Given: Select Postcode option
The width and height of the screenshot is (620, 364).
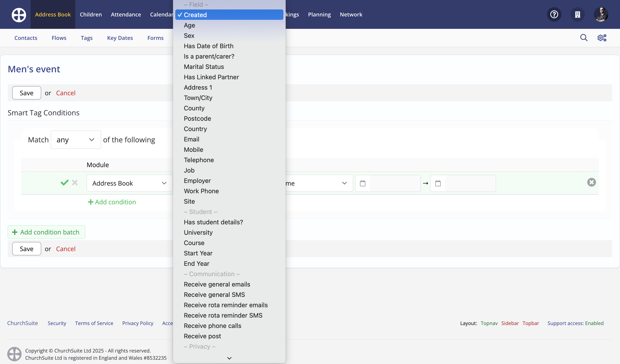Looking at the screenshot, I should pos(229,118).
